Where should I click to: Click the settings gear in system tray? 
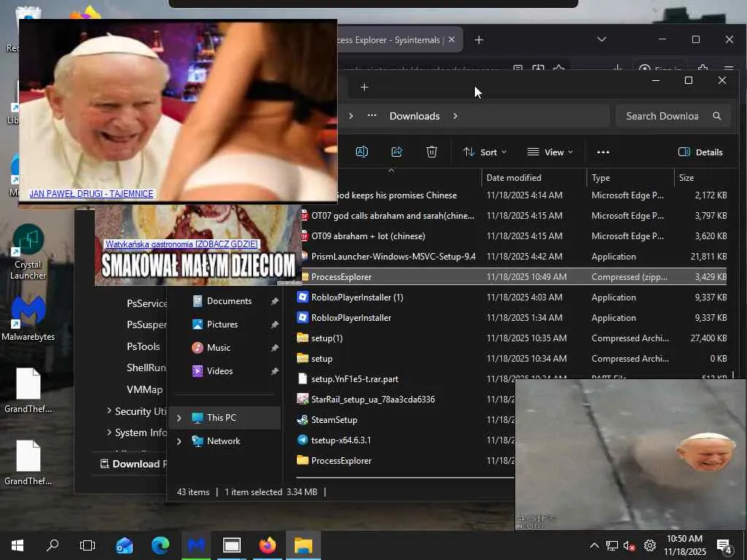pyautogui.click(x=649, y=545)
